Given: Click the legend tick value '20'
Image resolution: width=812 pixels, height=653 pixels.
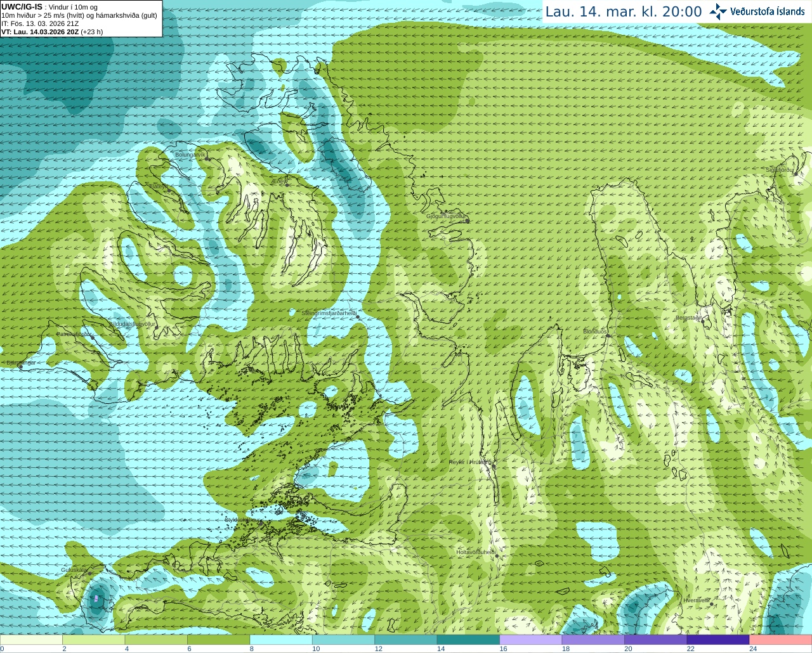Looking at the screenshot, I should pos(628,649).
